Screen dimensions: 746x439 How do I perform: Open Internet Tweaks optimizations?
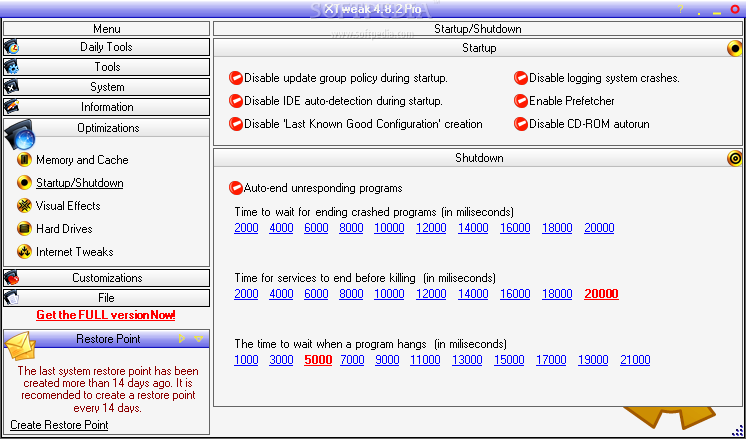(75, 252)
